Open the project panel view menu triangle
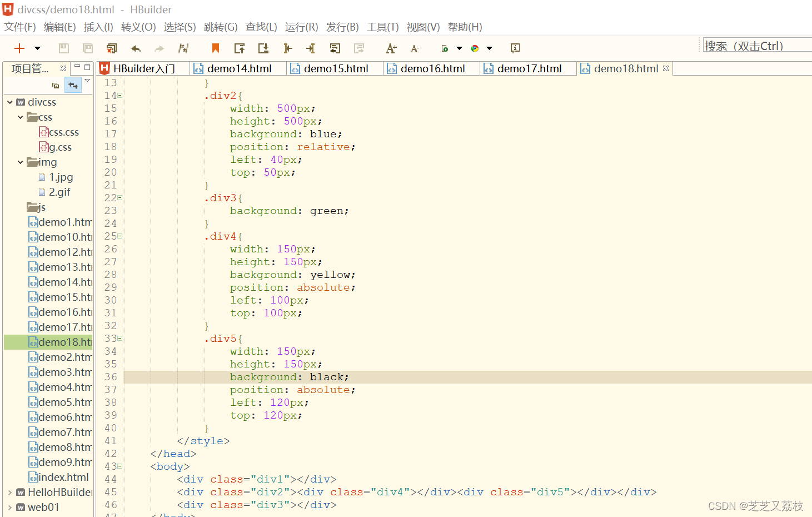Image resolution: width=812 pixels, height=517 pixels. tap(87, 81)
